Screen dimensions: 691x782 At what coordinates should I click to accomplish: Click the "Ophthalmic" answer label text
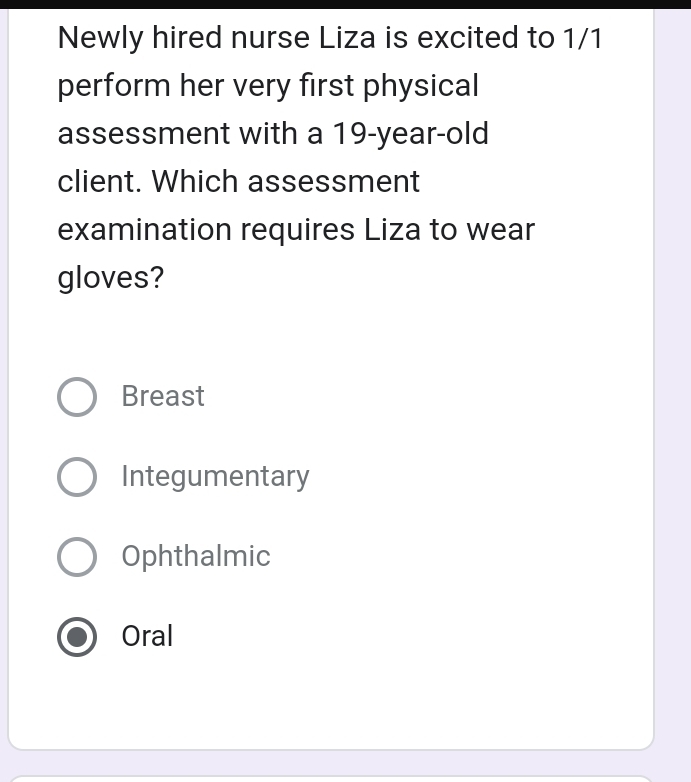click(x=196, y=557)
